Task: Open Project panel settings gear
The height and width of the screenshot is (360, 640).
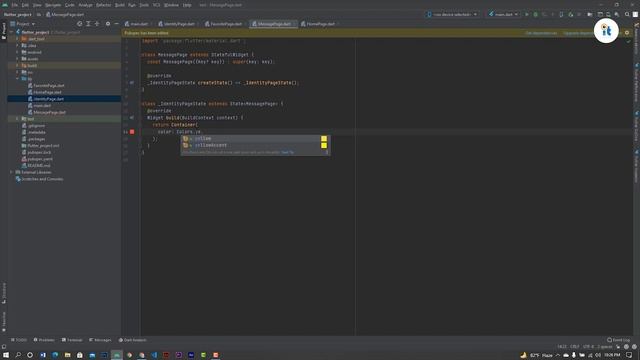Action: tap(108, 24)
